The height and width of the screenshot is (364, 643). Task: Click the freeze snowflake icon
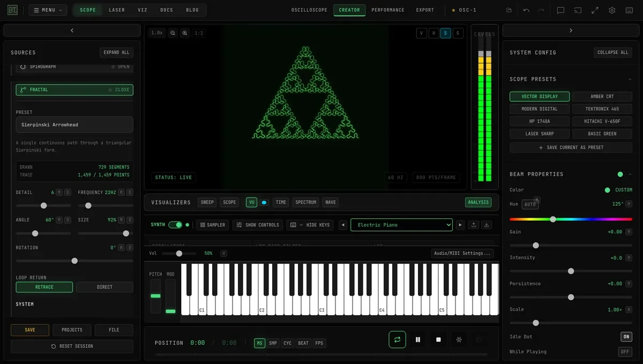[x=459, y=339]
